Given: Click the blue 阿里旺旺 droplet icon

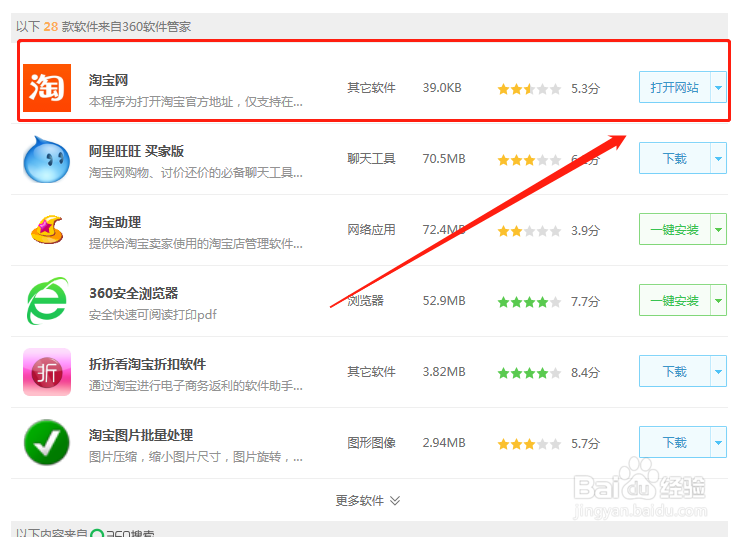Looking at the screenshot, I should coord(47,159).
